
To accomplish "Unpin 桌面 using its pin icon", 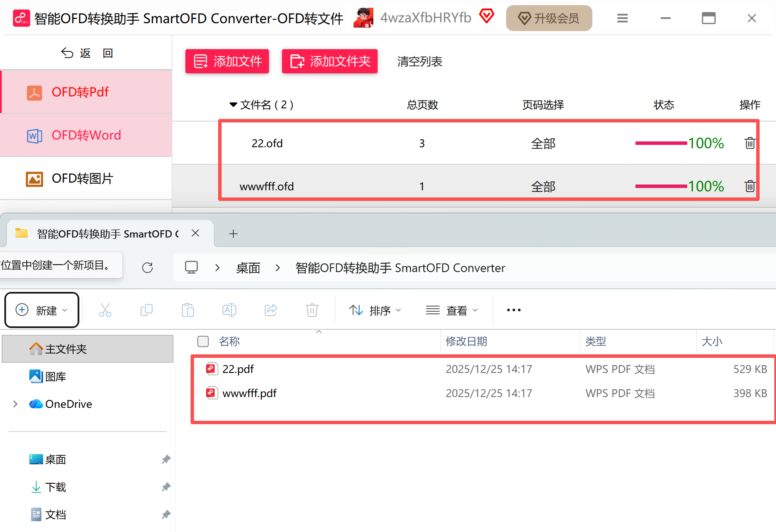I will 166,460.
